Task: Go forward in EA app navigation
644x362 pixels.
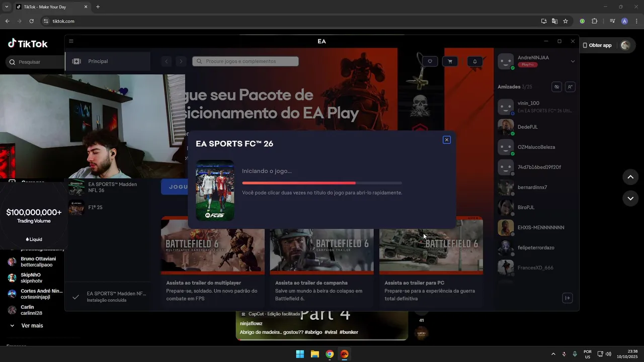Action: [181, 61]
